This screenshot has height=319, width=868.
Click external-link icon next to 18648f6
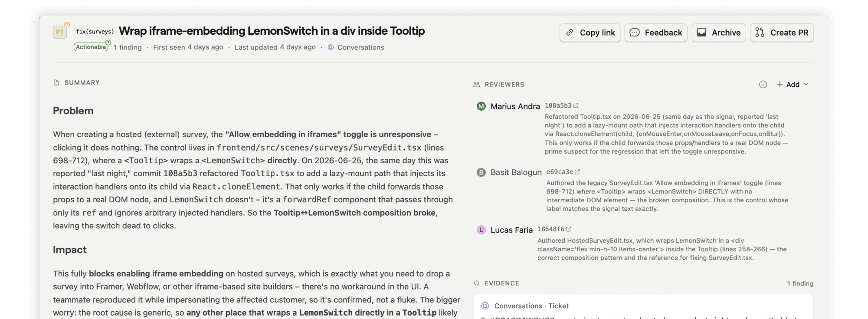click(x=569, y=229)
